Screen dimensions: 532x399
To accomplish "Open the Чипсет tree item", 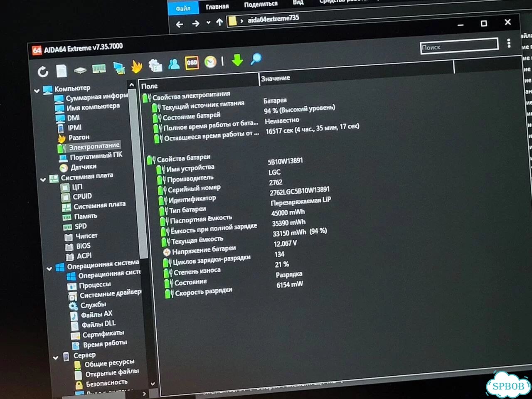I will click(81, 236).
